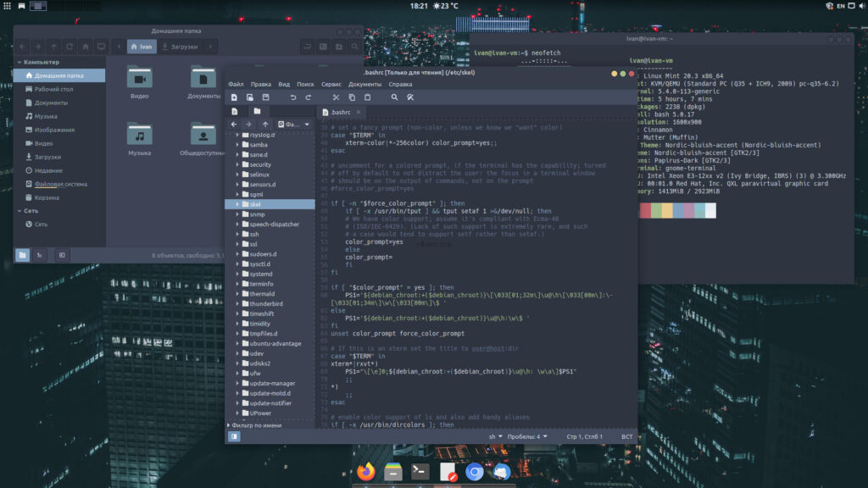The height and width of the screenshot is (488, 868).
Task: Click the Paste clipboard icon in editor
Action: (x=366, y=97)
